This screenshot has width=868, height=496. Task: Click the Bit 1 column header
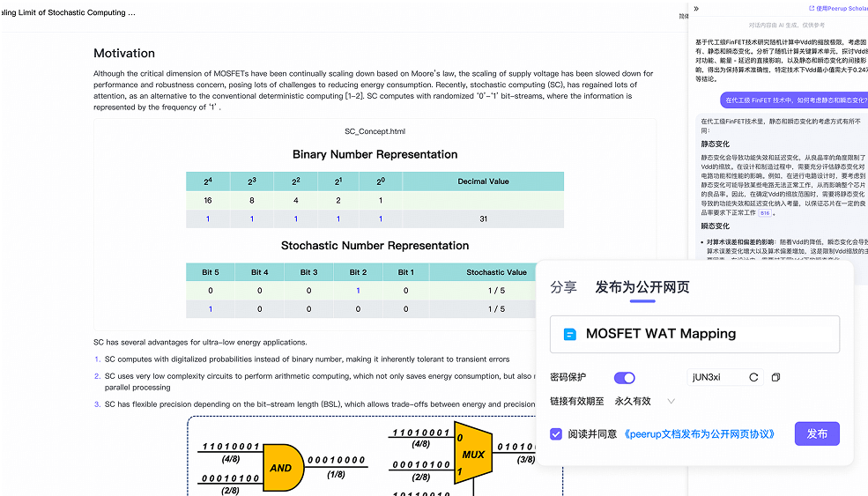[x=405, y=272]
